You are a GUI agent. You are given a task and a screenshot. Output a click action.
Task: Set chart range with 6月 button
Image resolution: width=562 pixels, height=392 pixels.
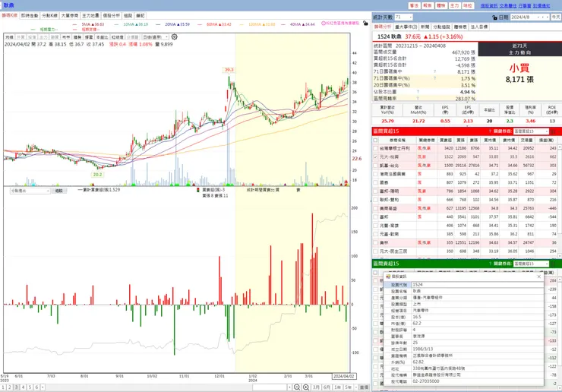click(327, 387)
